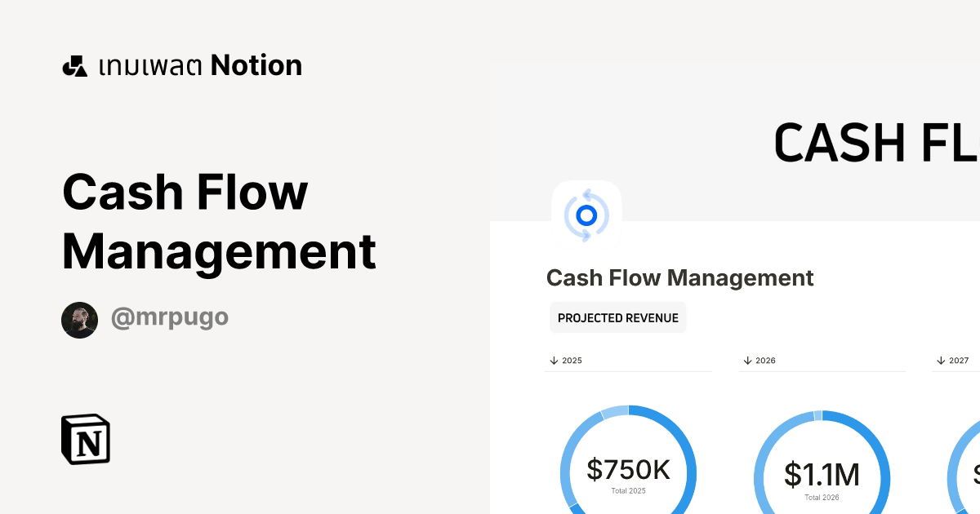
Task: Click the เทมเพลต Notion site logo icon
Action: [x=75, y=64]
